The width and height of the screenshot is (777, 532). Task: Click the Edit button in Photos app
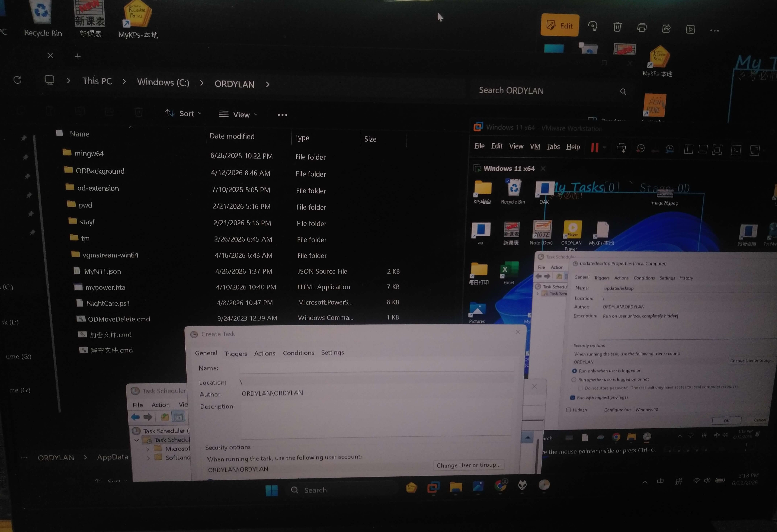coord(560,25)
